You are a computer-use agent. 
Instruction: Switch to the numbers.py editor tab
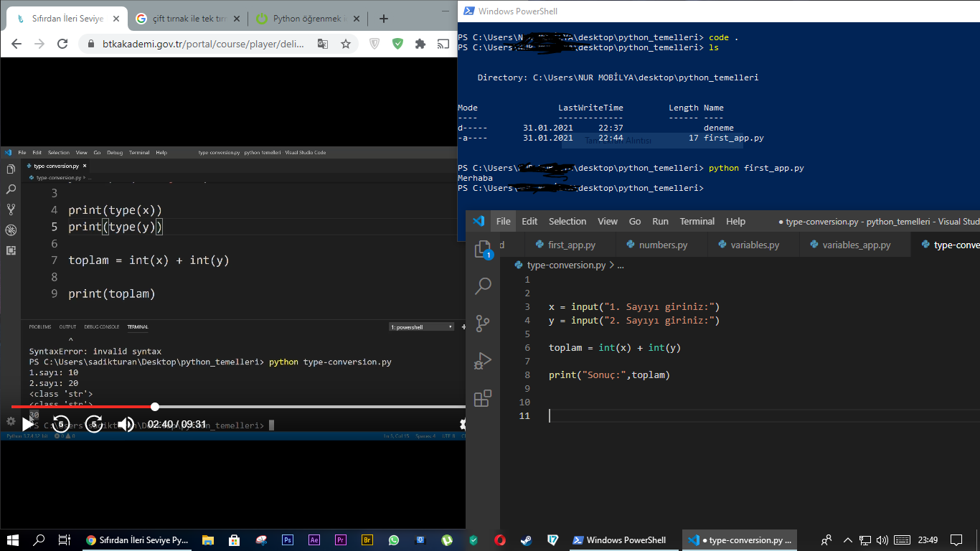662,245
